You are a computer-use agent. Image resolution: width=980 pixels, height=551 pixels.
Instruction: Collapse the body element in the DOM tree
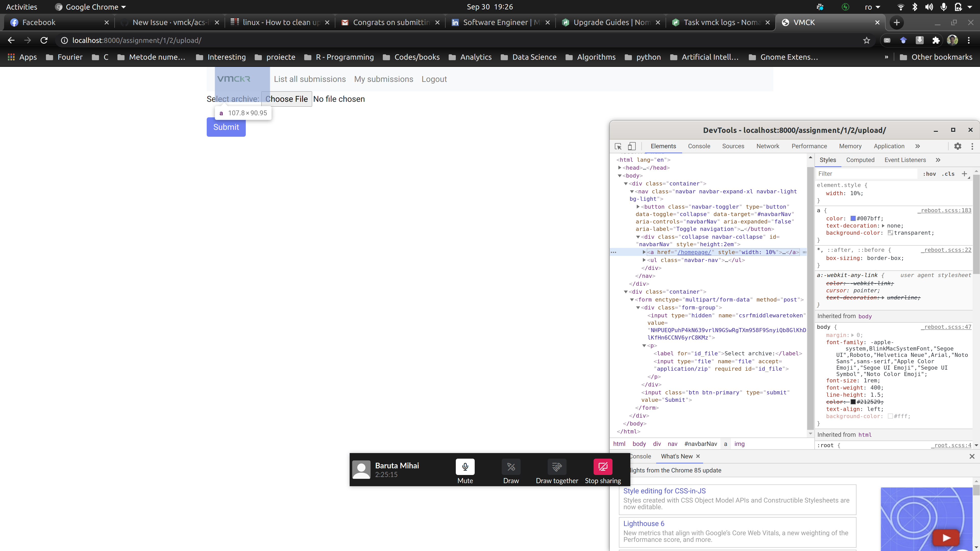620,176
